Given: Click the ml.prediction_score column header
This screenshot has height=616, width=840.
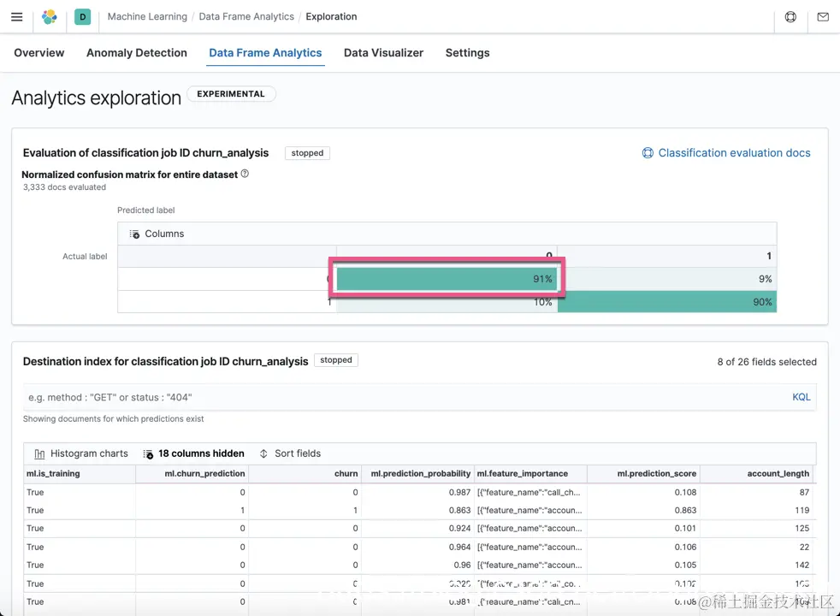Looking at the screenshot, I should pyautogui.click(x=643, y=473).
